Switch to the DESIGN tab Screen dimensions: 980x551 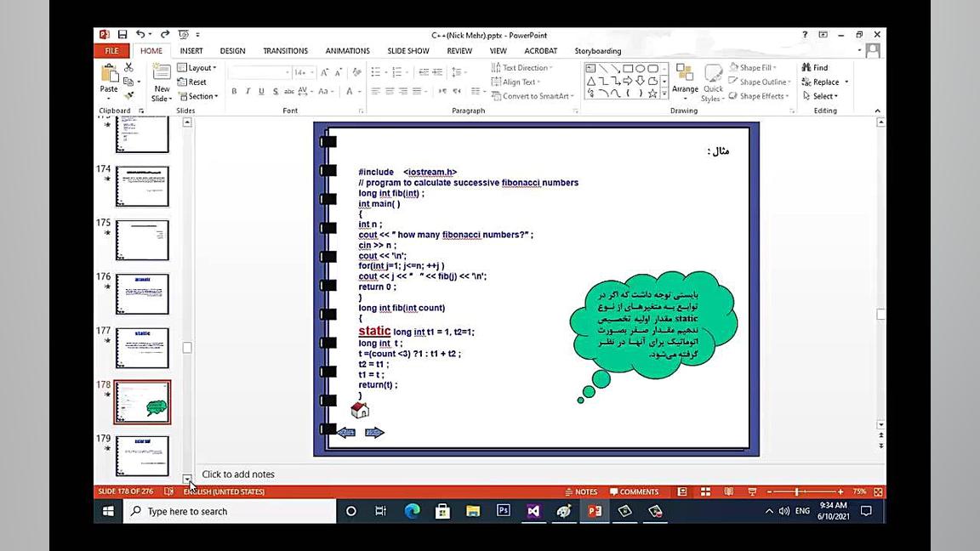tap(232, 51)
